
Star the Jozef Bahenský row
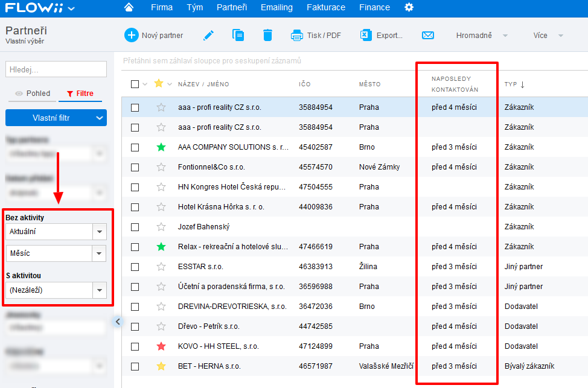tap(161, 227)
